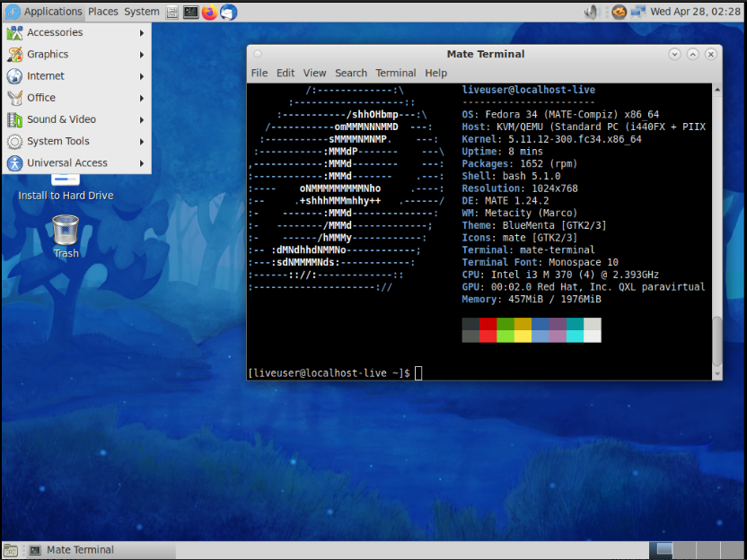Click the bright yellow color block in palette
This screenshot has height=560, width=747.
point(523,337)
